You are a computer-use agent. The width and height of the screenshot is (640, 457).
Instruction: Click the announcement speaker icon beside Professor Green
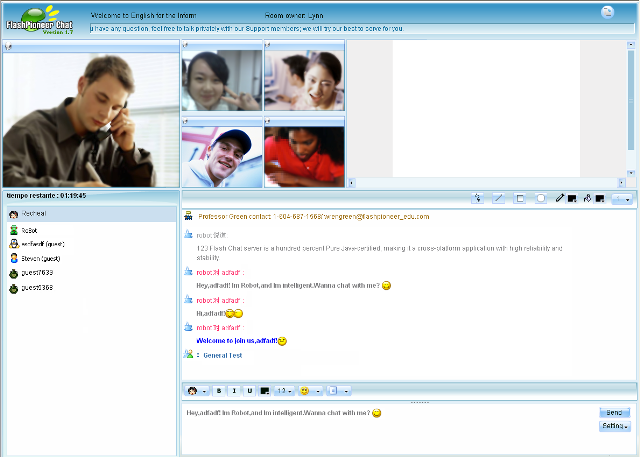tap(188, 216)
